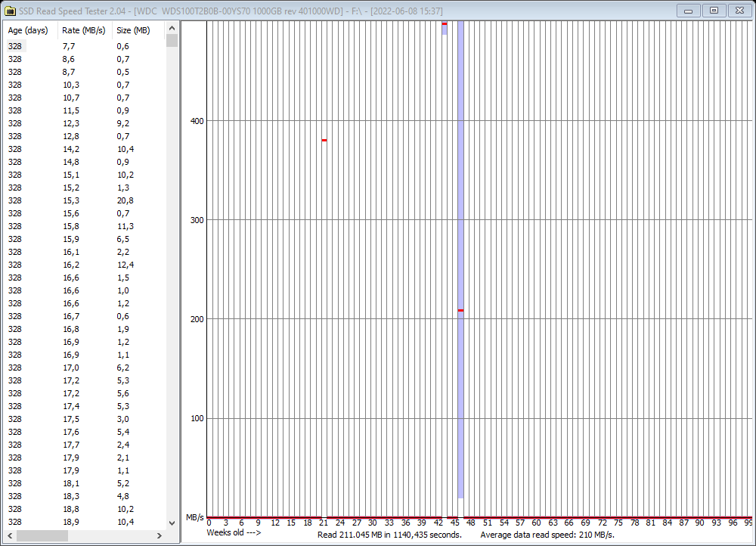Click the vertical scrollbar thumb of the list
756x546 pixels.
172,41
